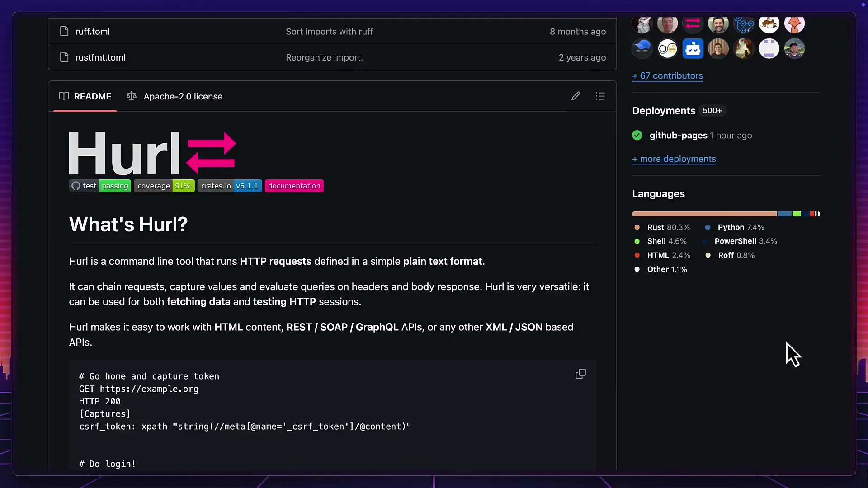Click the '8 months ago' timestamp
The width and height of the screenshot is (868, 488).
coord(578,31)
